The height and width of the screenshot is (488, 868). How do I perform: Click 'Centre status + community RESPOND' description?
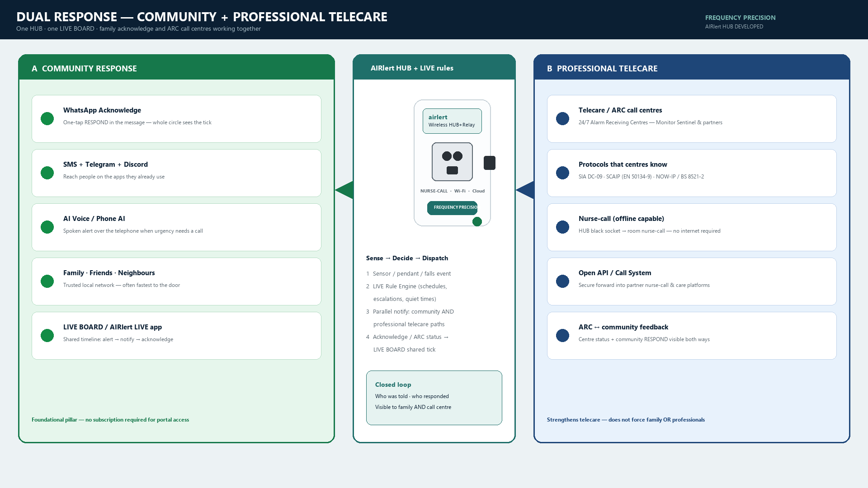pyautogui.click(x=644, y=339)
